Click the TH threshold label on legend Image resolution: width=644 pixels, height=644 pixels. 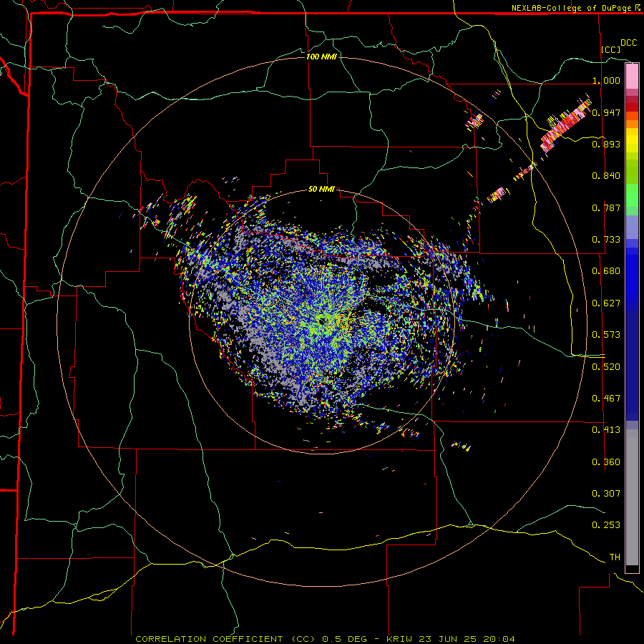615,557
